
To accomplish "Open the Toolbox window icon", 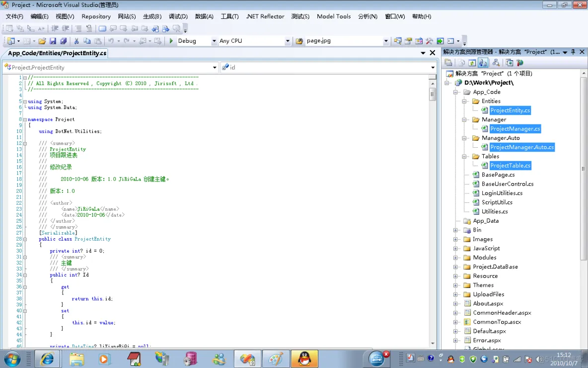I will (430, 41).
